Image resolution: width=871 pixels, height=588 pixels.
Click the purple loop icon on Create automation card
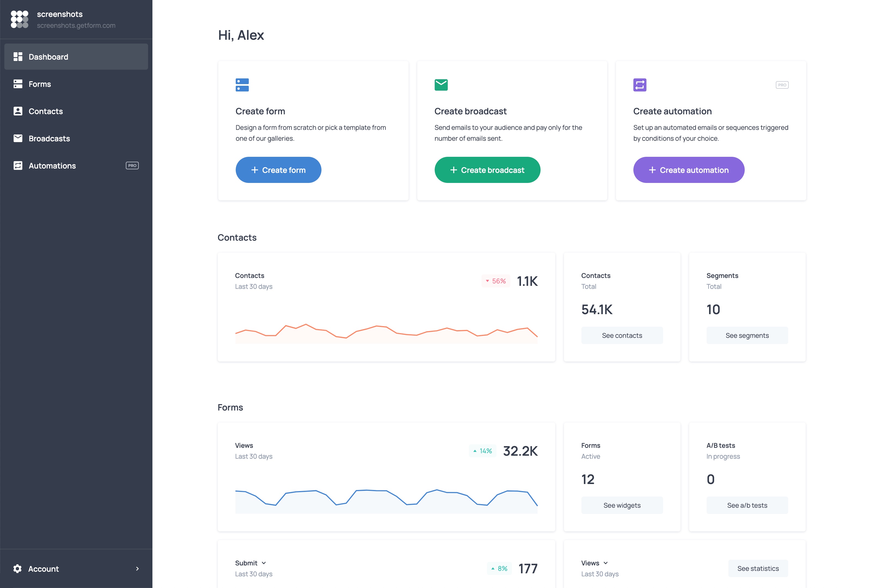coord(640,85)
